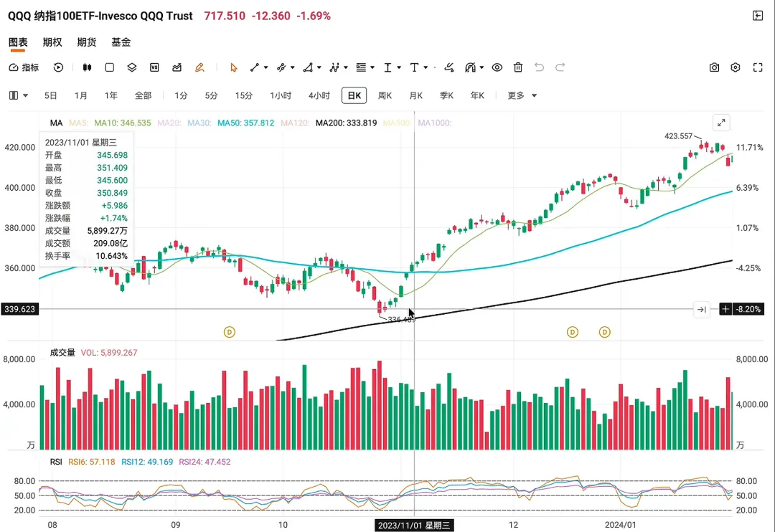The image size is (775, 532).
Task: Select the orange cursor pointer tool
Action: (234, 67)
